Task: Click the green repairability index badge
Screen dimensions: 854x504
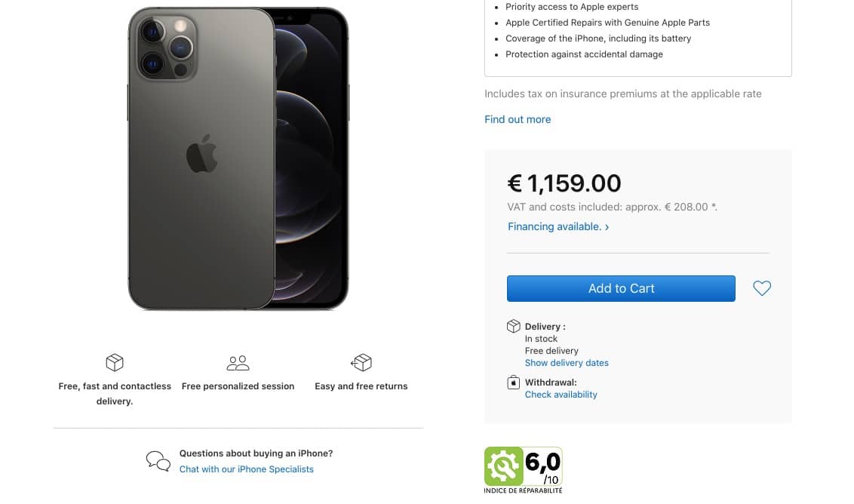Action: pyautogui.click(x=503, y=466)
